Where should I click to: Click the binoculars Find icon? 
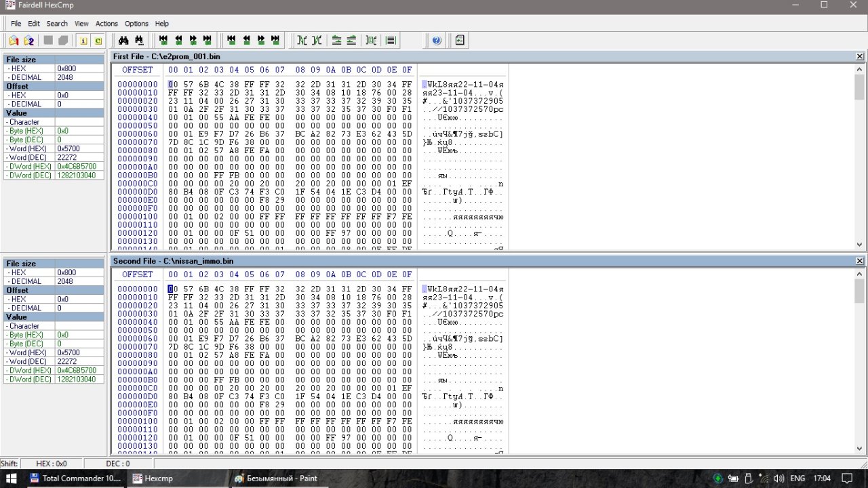(x=123, y=41)
